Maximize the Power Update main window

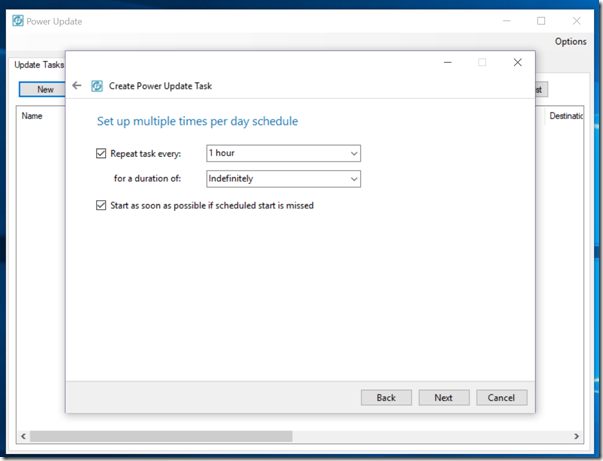[x=541, y=21]
